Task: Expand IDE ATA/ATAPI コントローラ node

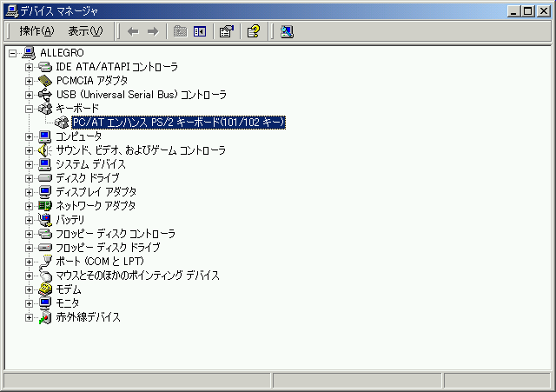Action: coord(29,67)
